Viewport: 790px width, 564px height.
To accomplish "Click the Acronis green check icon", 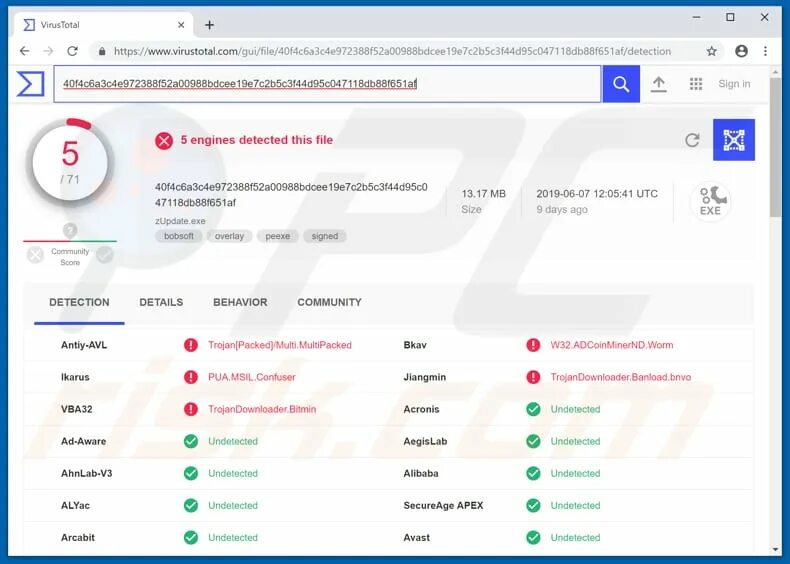I will tap(533, 409).
